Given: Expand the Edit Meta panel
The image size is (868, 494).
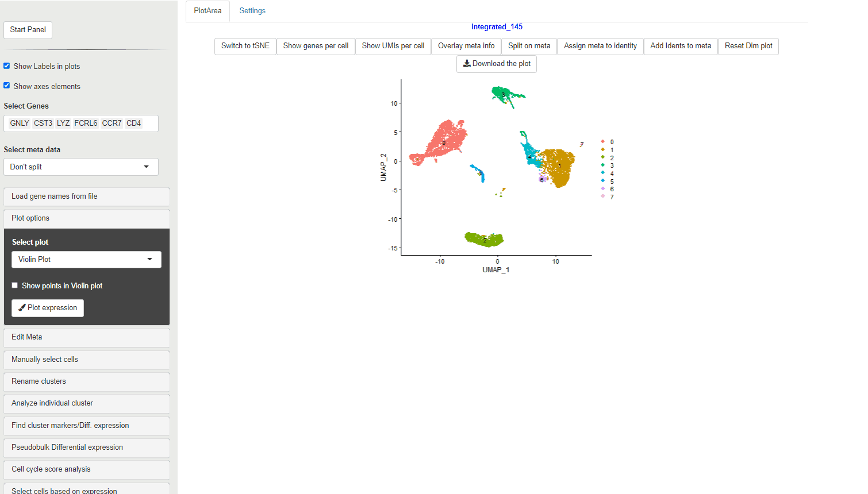Looking at the screenshot, I should pos(86,337).
